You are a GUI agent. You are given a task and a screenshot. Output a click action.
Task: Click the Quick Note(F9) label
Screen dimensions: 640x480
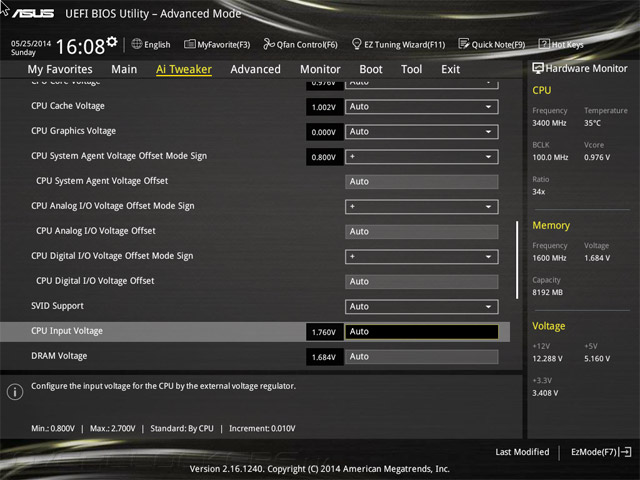point(498,44)
